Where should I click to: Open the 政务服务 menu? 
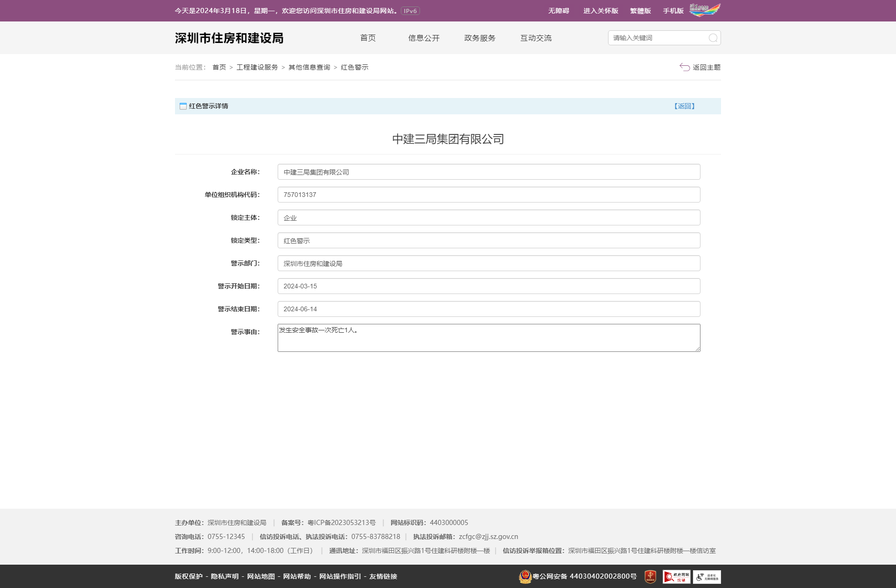(x=479, y=38)
